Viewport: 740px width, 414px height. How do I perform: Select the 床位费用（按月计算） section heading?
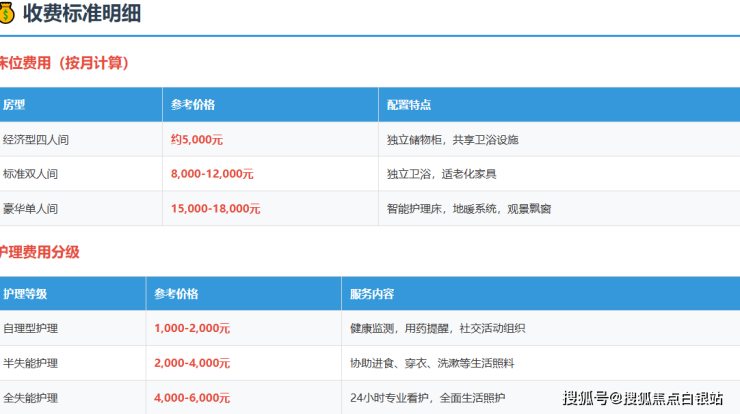coord(64,63)
